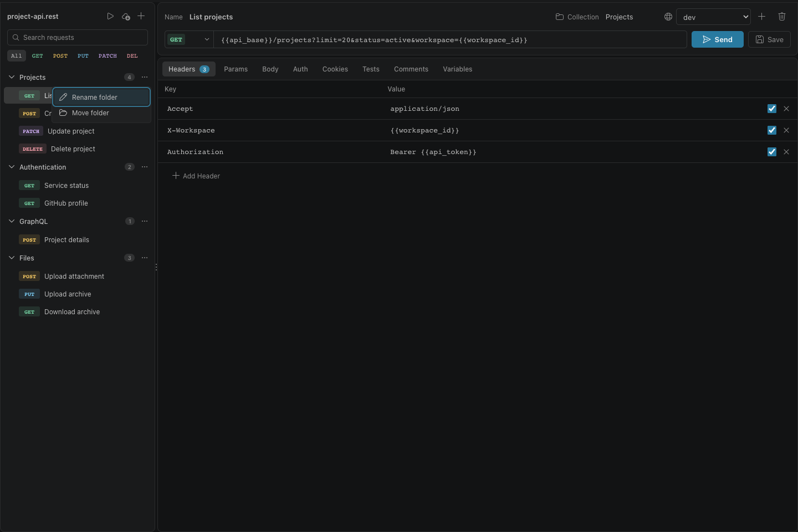Toggle the Authorization header checkbox

(x=772, y=152)
